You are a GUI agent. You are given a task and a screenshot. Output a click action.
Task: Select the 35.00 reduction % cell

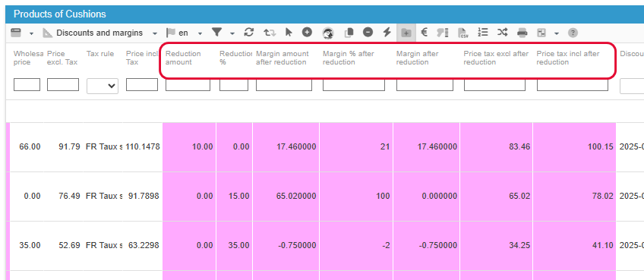[235, 246]
